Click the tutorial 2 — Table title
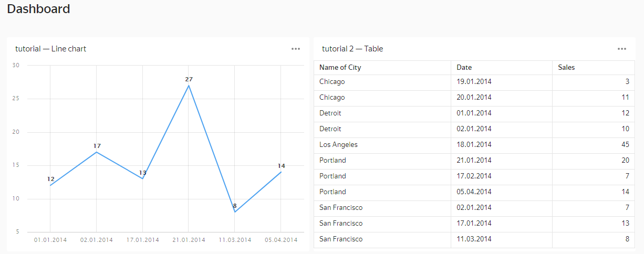Image resolution: width=644 pixels, height=254 pixels. pyautogui.click(x=352, y=49)
